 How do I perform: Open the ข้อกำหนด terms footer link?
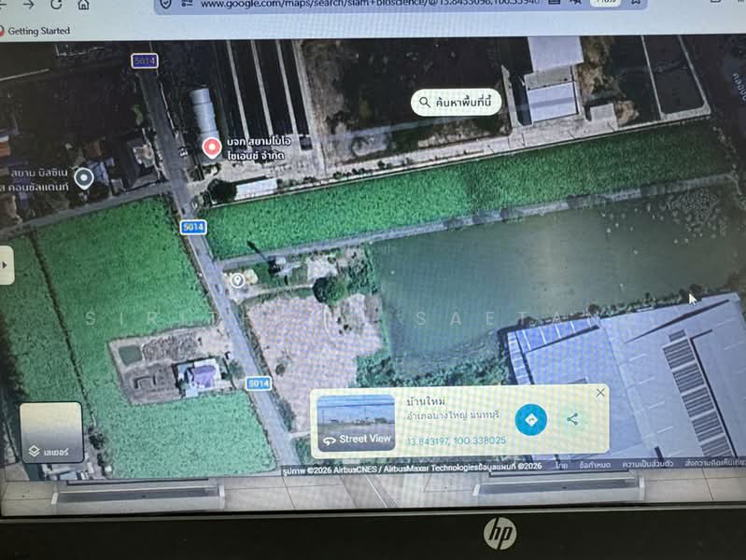(x=595, y=465)
